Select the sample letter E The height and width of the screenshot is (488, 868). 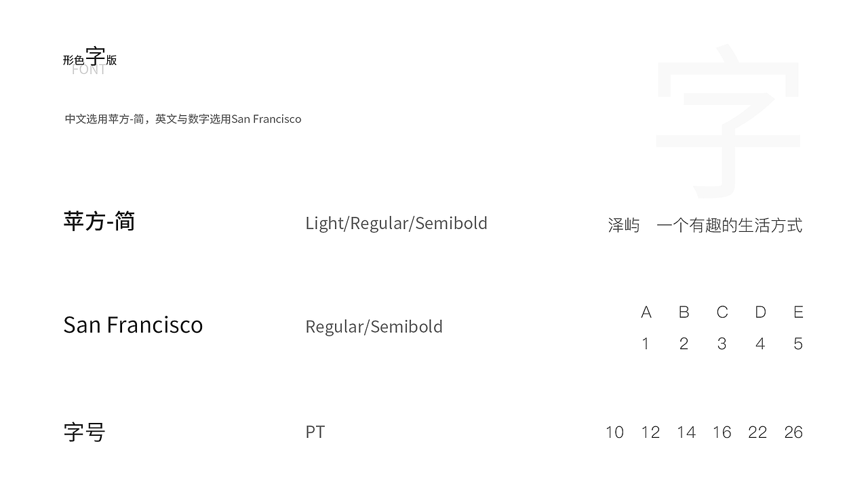point(798,312)
